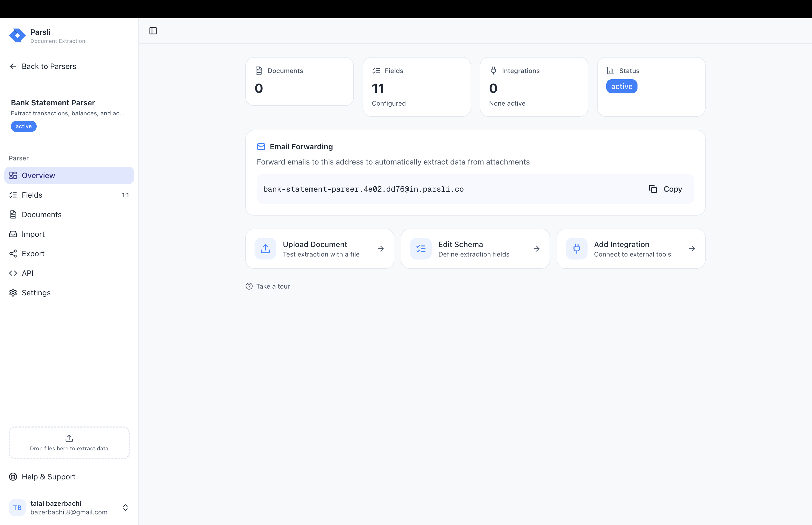Toggle the sidebar panel icon
Image resolution: width=812 pixels, height=525 pixels.
153,31
